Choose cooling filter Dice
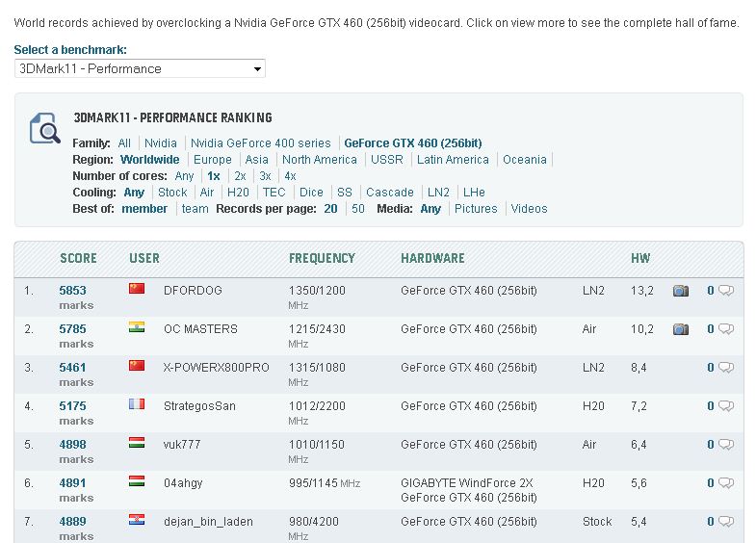The height and width of the screenshot is (543, 756). pyautogui.click(x=311, y=193)
